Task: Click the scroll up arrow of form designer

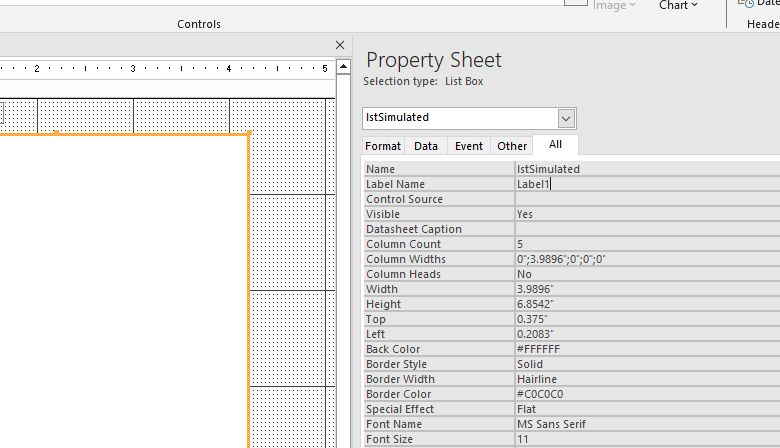Action: click(343, 67)
